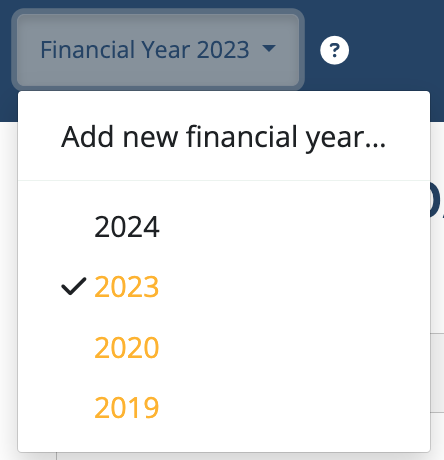This screenshot has height=460, width=444.
Task: Click the checkmark beside 2023
Action: (74, 286)
